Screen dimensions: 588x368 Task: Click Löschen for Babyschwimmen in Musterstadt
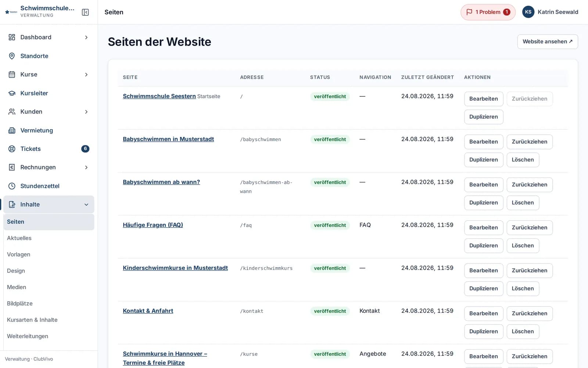pyautogui.click(x=523, y=160)
